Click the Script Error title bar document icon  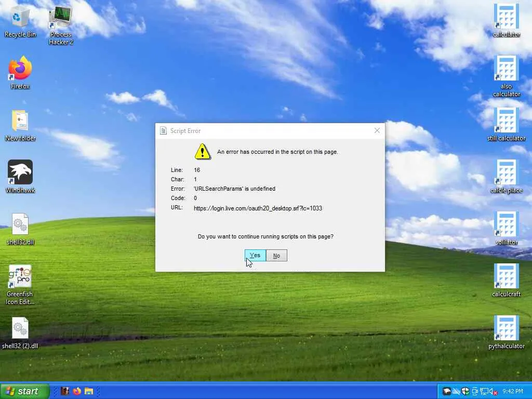pyautogui.click(x=163, y=130)
